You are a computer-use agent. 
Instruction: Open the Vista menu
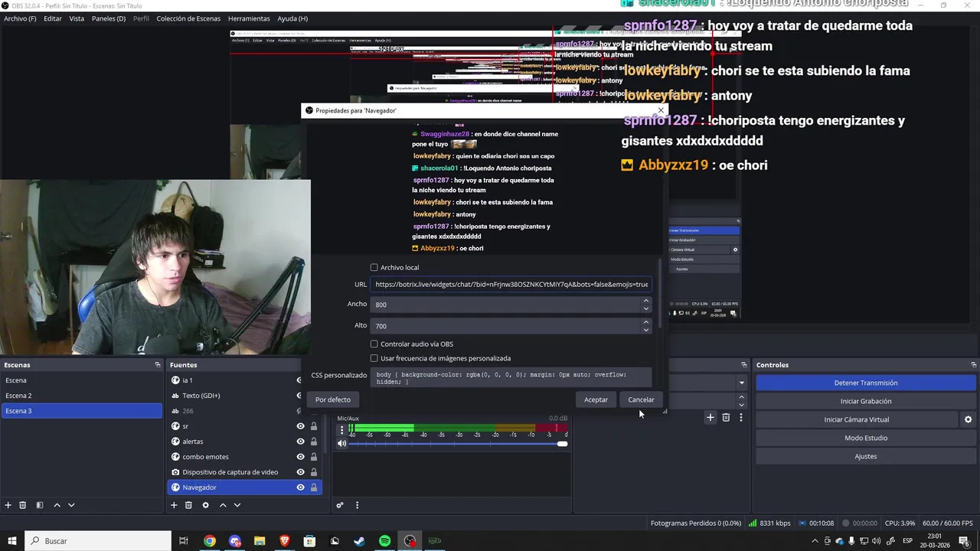pyautogui.click(x=77, y=18)
